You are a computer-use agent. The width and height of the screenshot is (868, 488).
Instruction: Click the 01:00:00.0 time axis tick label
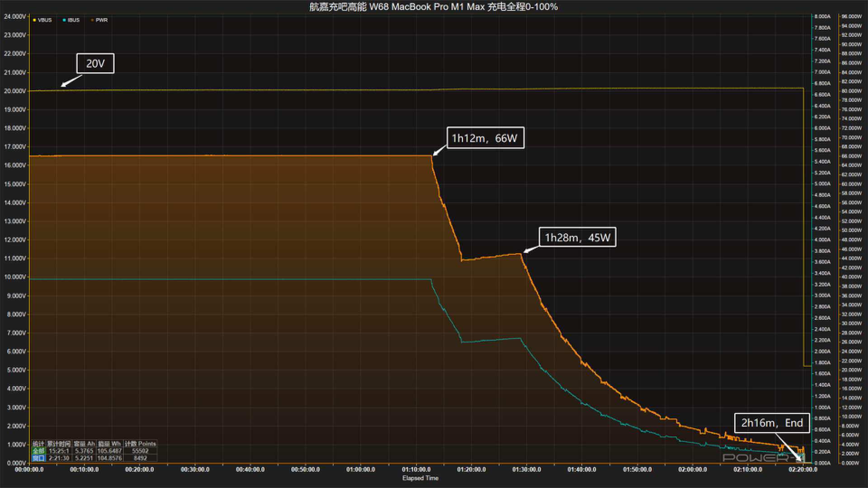[x=361, y=469]
